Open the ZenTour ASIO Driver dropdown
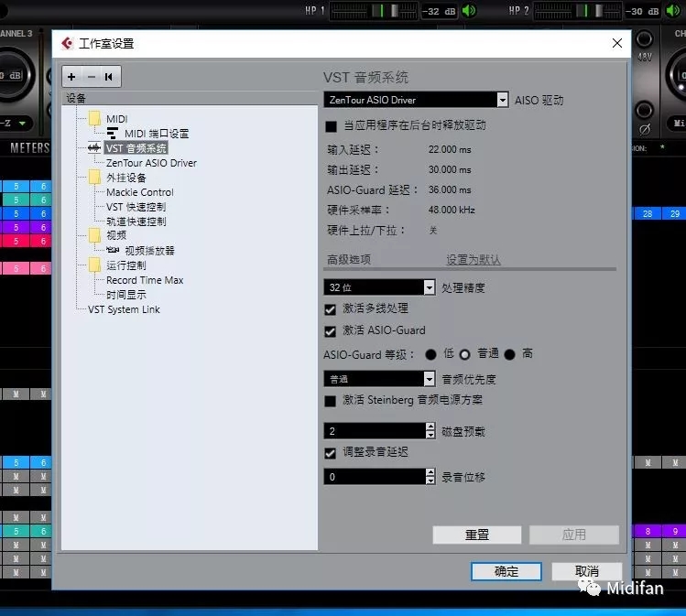The width and height of the screenshot is (686, 616). (502, 100)
